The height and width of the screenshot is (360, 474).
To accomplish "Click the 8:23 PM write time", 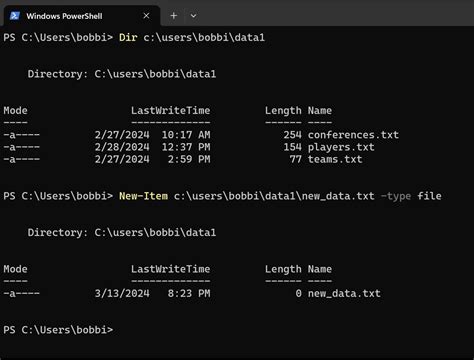I will 189,294.
